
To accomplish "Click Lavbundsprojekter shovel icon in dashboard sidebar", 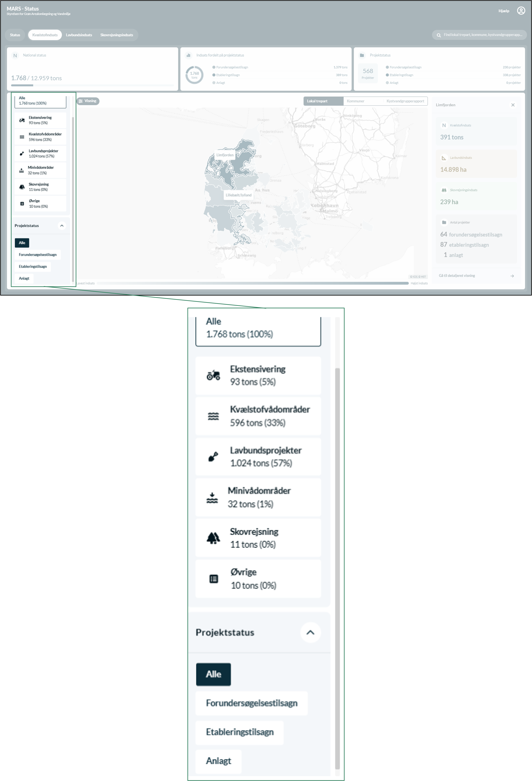I will click(x=22, y=154).
